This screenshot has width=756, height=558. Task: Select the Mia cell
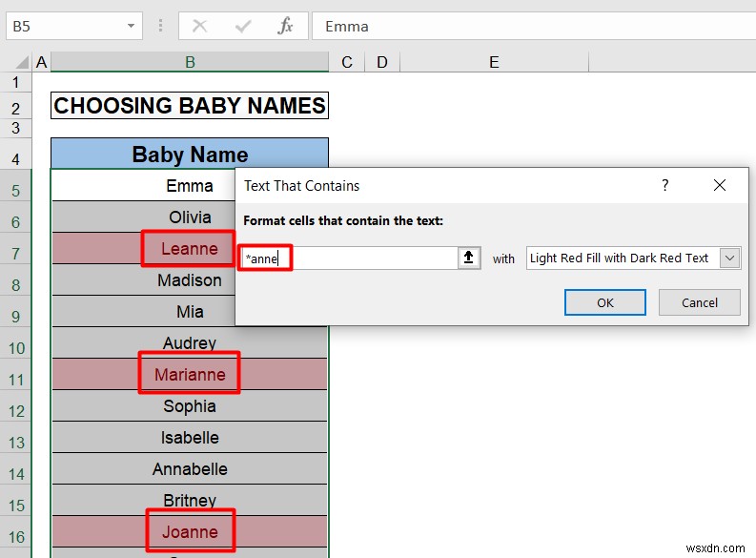click(x=143, y=312)
